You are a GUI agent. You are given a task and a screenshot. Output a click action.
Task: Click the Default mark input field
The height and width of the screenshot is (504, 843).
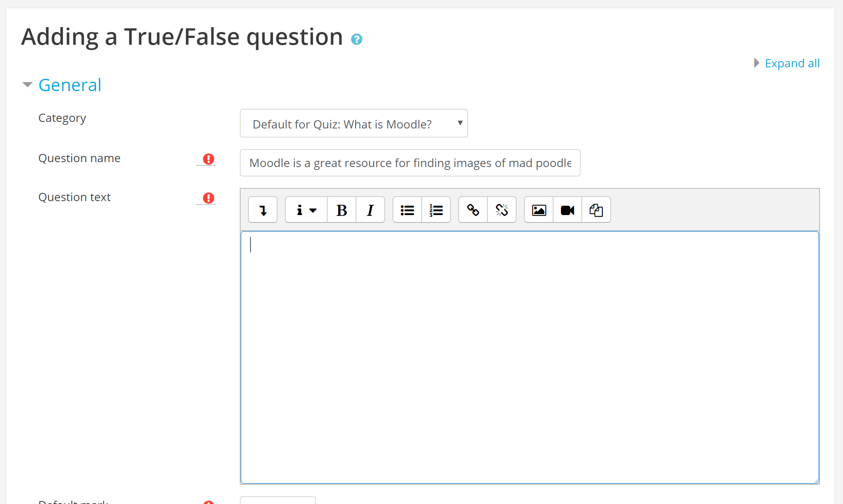point(278,500)
